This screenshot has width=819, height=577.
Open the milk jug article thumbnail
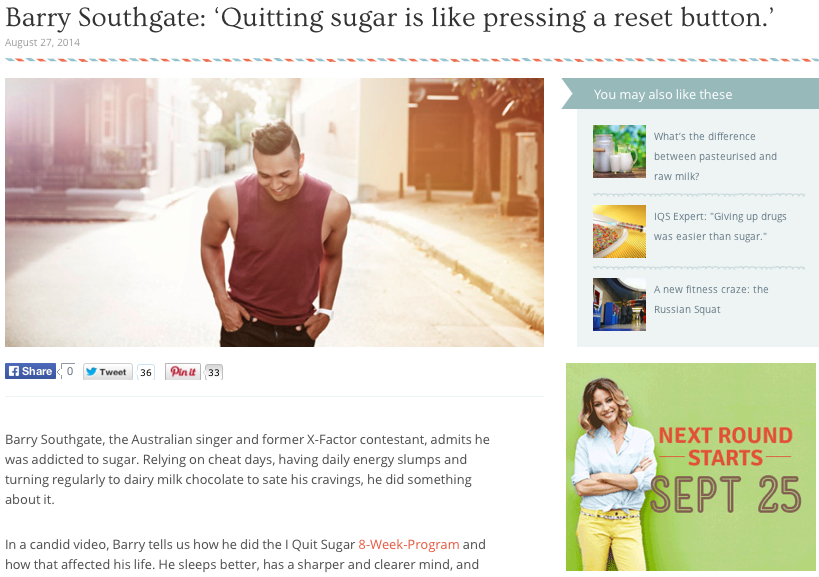pos(619,151)
